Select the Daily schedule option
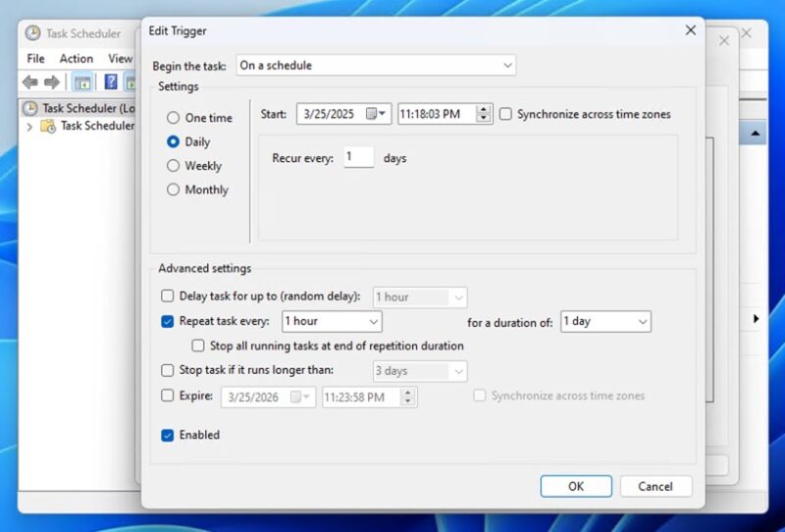This screenshot has width=785, height=532. click(x=173, y=141)
